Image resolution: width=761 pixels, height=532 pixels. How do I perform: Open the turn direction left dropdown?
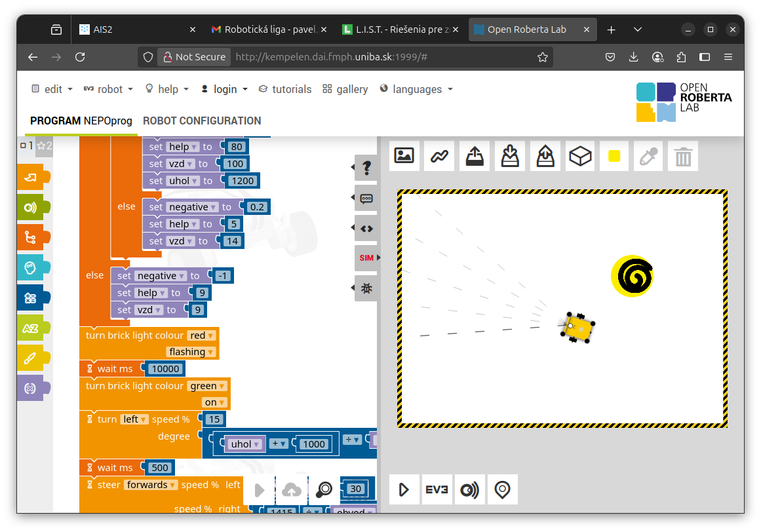(134, 419)
